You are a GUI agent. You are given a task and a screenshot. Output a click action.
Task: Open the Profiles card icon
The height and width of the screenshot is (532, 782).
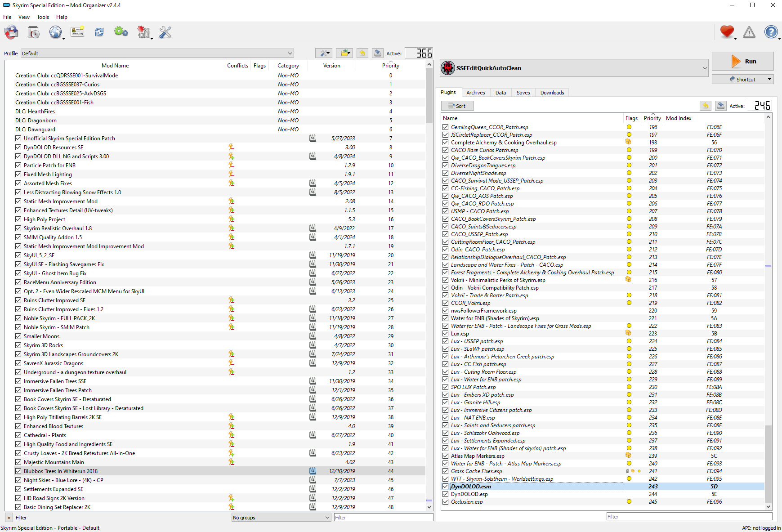point(77,32)
